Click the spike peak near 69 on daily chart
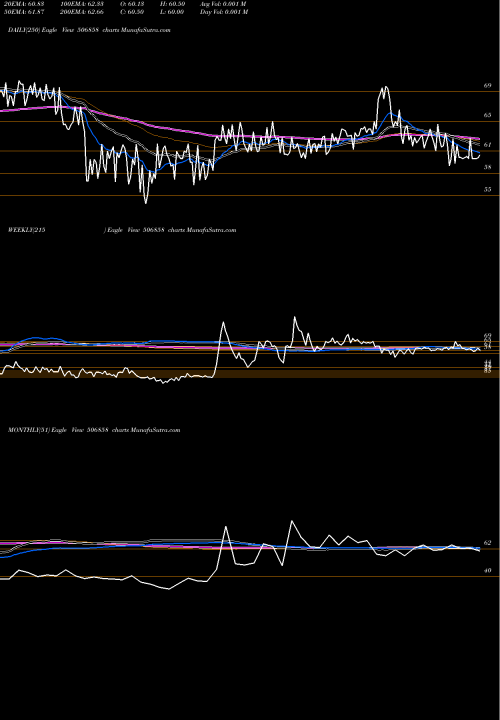The height and width of the screenshot is (720, 500). [385, 87]
